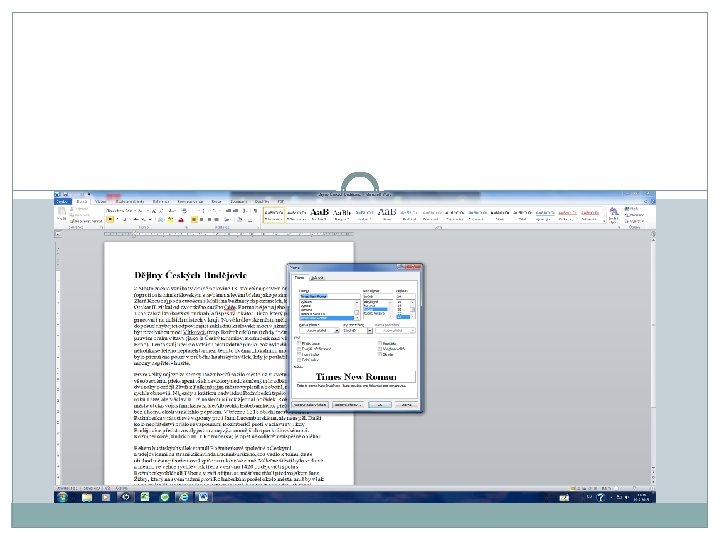This screenshot has width=720, height=540.
Task: Show paragraph marks with the ¶ icon
Action: [x=255, y=211]
